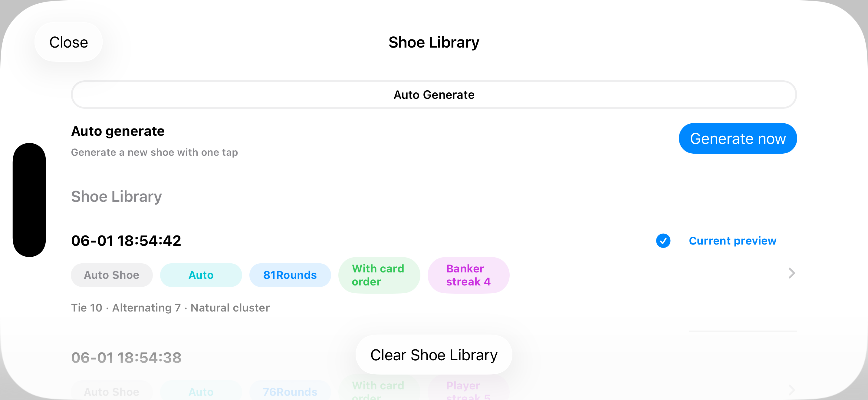Select the 81Rounds blue tag

(x=290, y=275)
